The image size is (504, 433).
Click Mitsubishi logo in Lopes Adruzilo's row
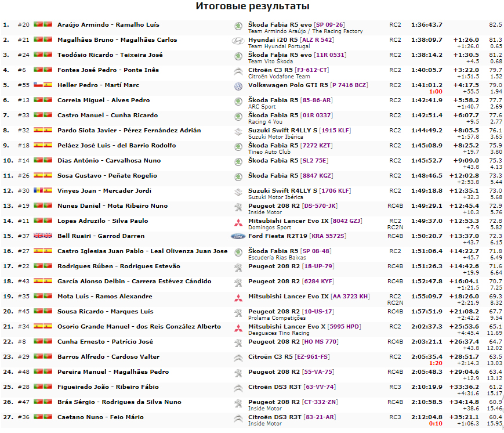coord(238,222)
